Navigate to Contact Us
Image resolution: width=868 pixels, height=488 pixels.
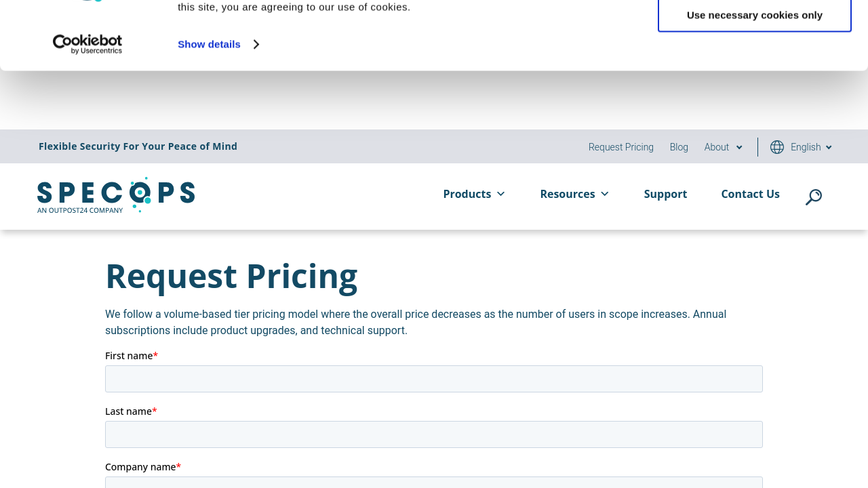[x=750, y=194]
